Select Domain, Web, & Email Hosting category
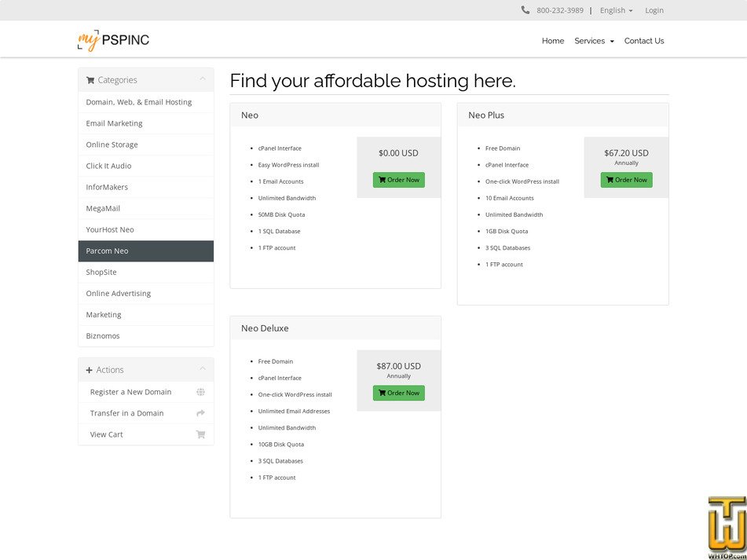Screen dimensions: 747x560 [146, 102]
